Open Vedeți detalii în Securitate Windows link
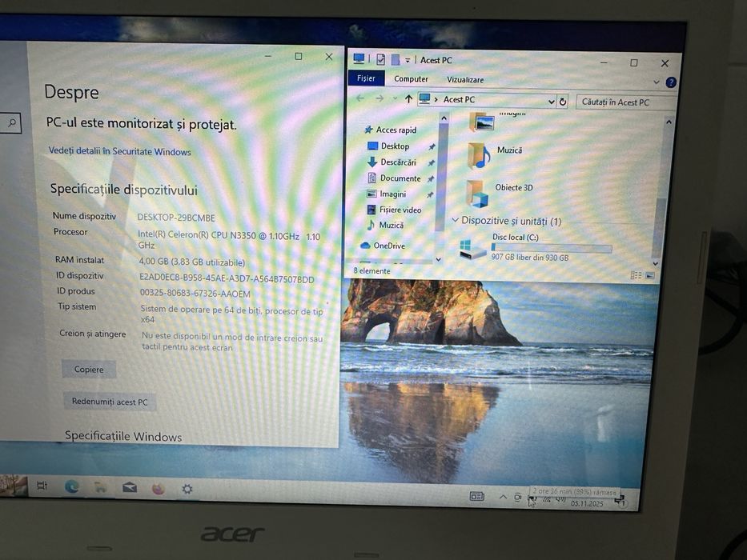The image size is (747, 560). pyautogui.click(x=119, y=151)
